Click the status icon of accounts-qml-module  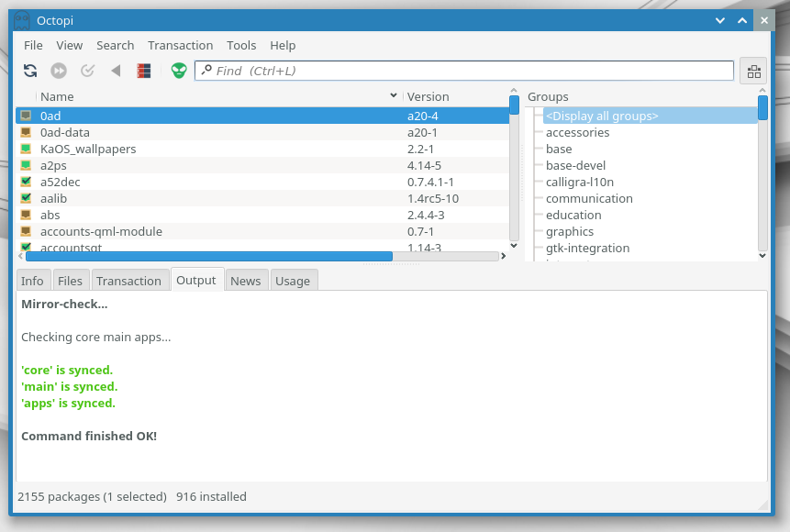(26, 231)
